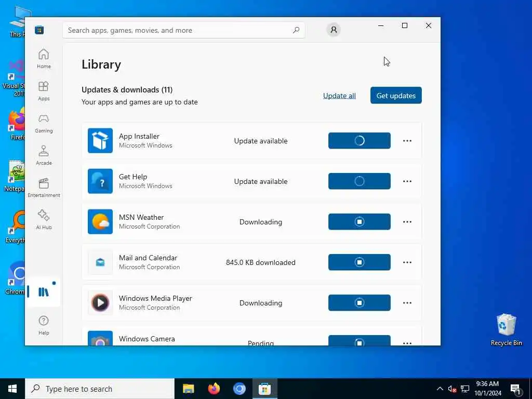Open more options for App Installer
The width and height of the screenshot is (532, 399).
[407, 140]
